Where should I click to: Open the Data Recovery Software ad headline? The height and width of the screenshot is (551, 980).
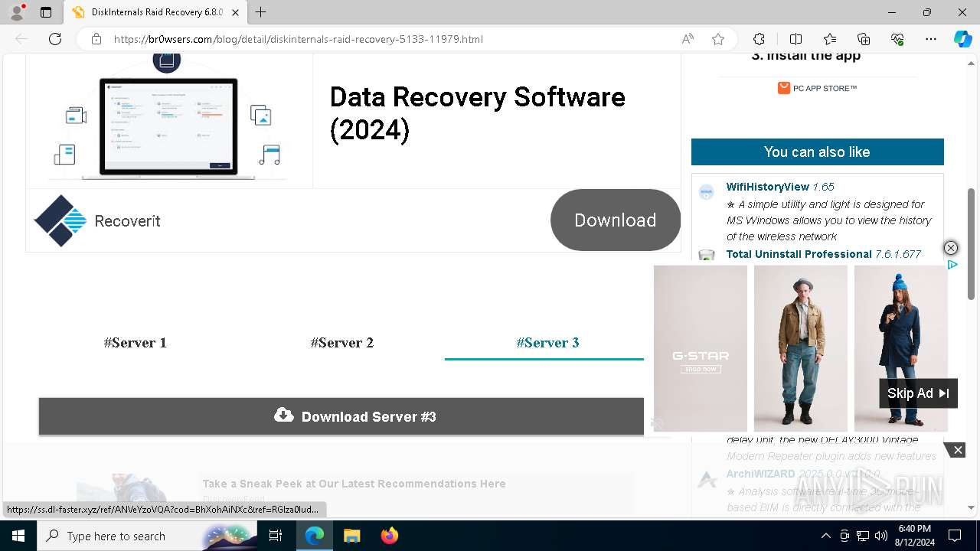coord(477,113)
